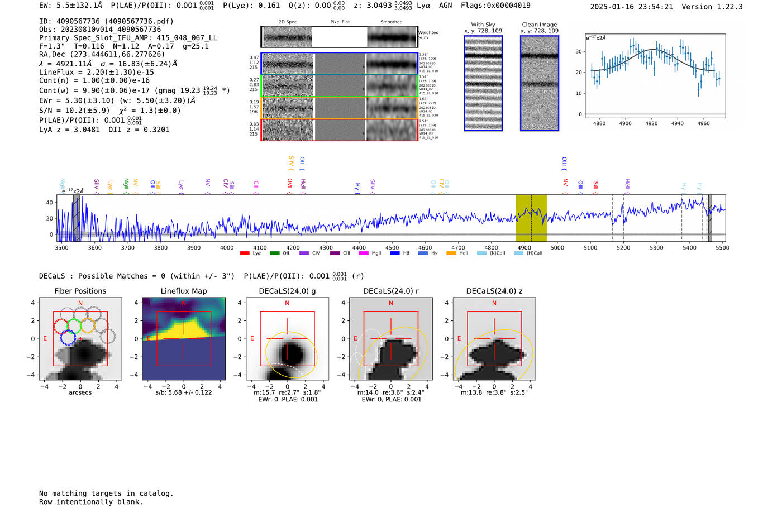Open the Clean Image cutout
782x532 pixels.
click(539, 83)
